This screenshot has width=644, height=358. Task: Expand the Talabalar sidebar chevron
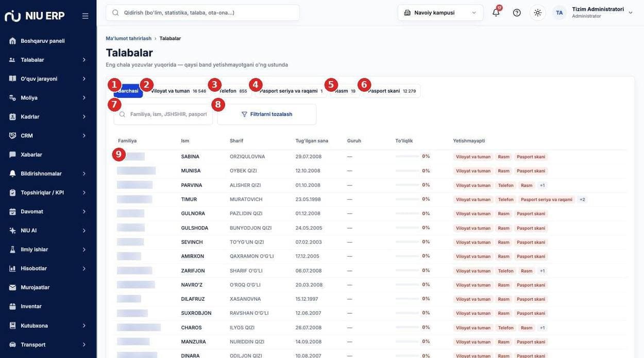pyautogui.click(x=84, y=60)
